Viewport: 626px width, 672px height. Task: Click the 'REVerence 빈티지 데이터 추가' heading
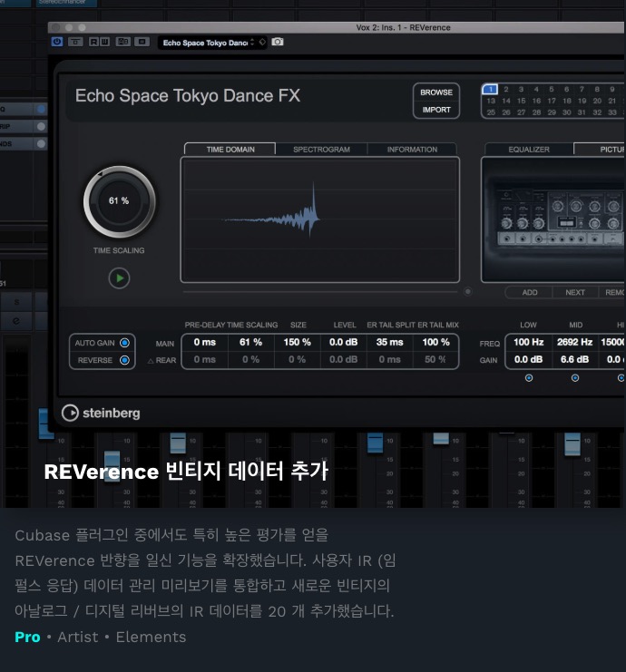pyautogui.click(x=186, y=472)
